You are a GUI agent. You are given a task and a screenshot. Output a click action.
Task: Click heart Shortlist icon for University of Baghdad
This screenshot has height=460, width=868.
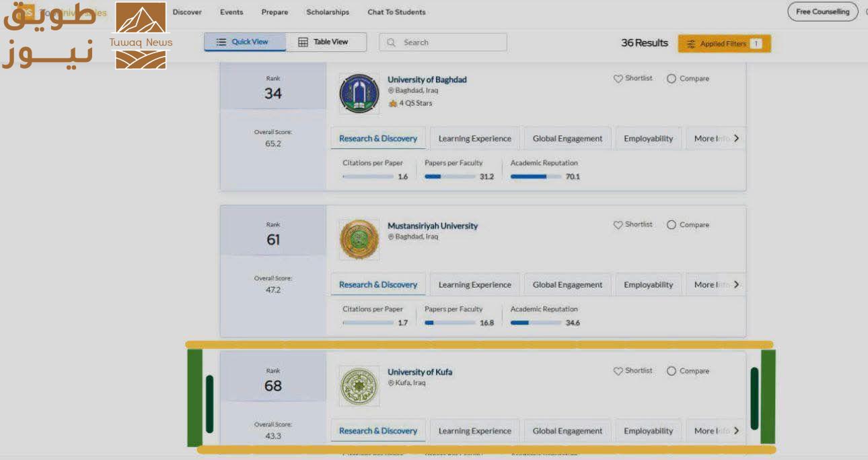[618, 79]
